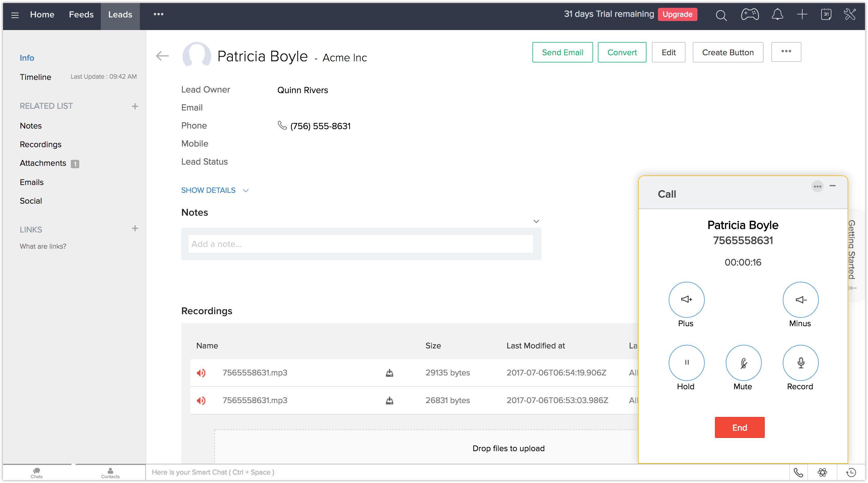This screenshot has width=868, height=483.
Task: Download the first 7565558631.mp3 recording
Action: pyautogui.click(x=389, y=373)
